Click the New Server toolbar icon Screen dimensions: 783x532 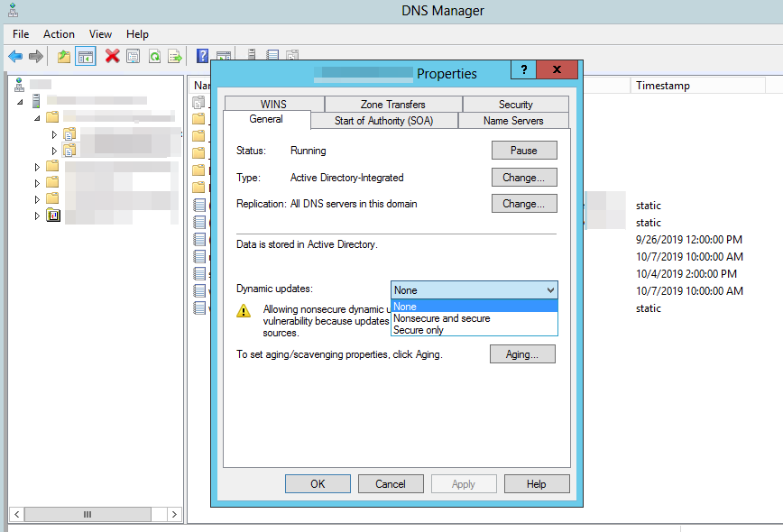(252, 54)
